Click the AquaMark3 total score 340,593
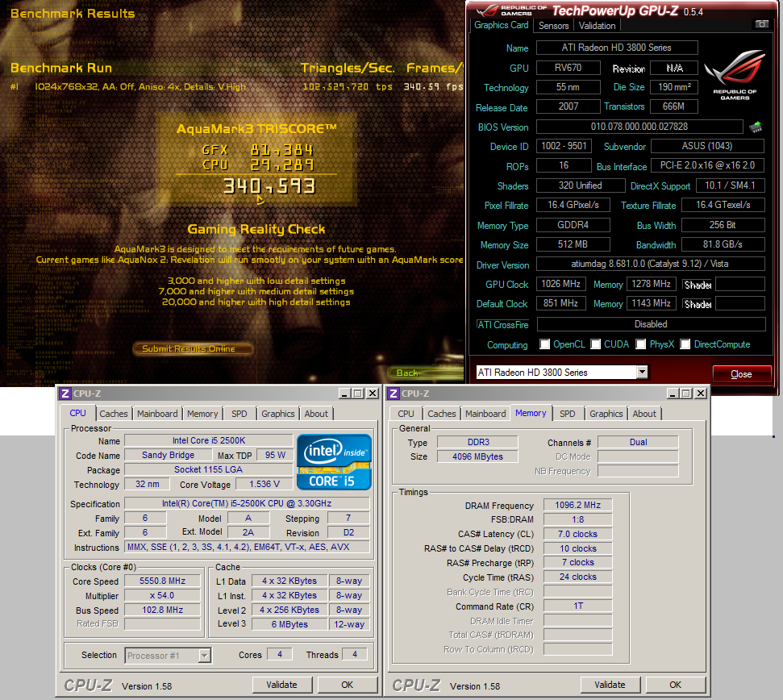 pos(269,186)
